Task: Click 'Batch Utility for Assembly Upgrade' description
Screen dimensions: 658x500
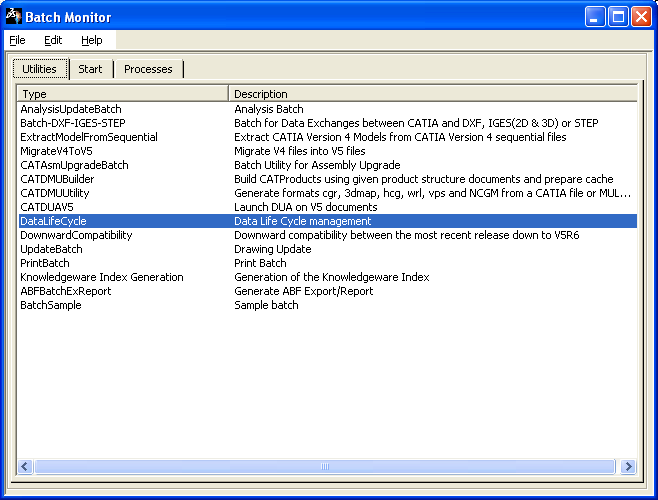Action: 317,165
